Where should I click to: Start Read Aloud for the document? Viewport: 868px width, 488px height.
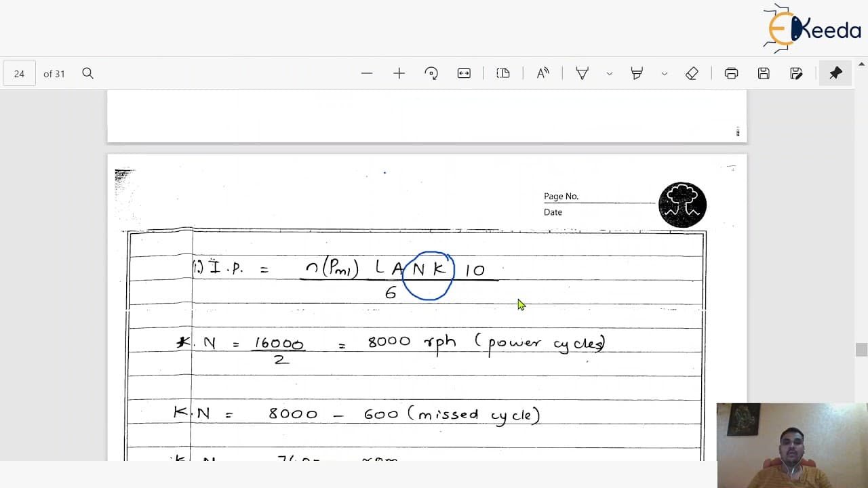pyautogui.click(x=542, y=73)
